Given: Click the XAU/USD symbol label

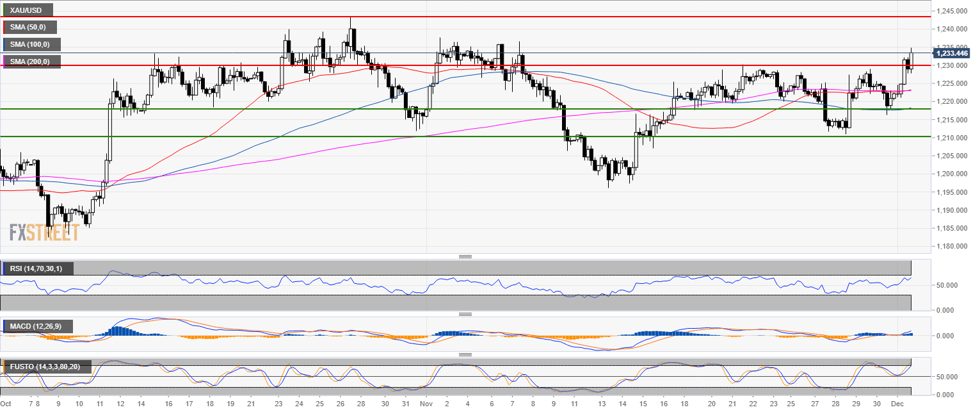Looking at the screenshot, I should click(x=27, y=10).
